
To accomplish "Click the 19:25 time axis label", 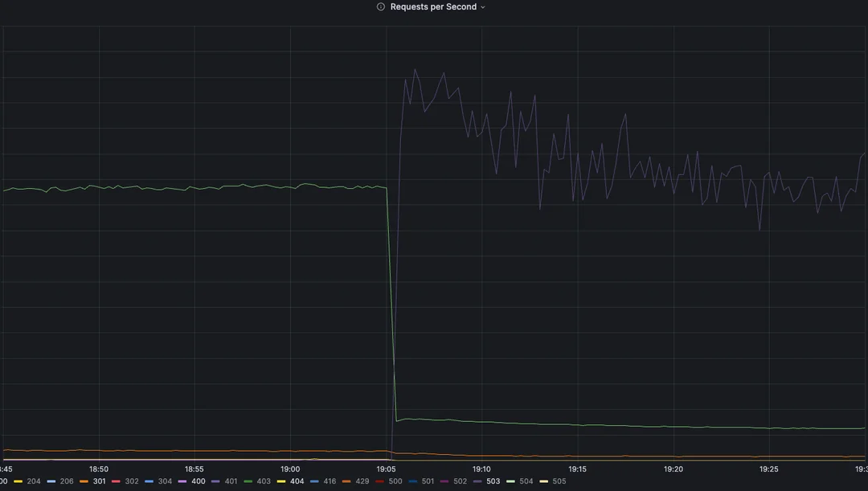I will [769, 468].
